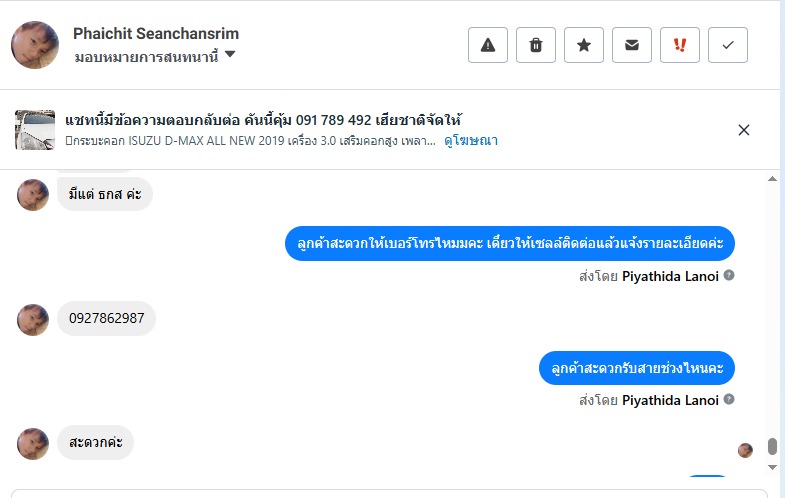Image resolution: width=785 pixels, height=498 pixels.
Task: Mark conversation unread with envelope icon
Action: (632, 45)
